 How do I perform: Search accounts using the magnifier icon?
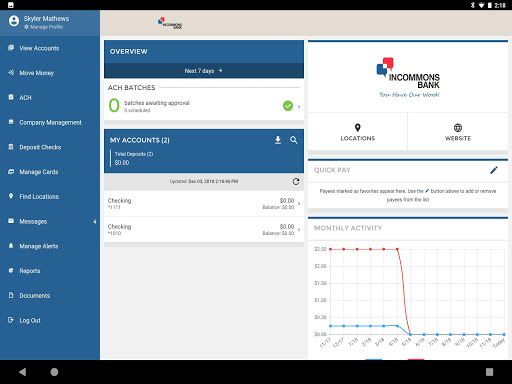click(293, 140)
